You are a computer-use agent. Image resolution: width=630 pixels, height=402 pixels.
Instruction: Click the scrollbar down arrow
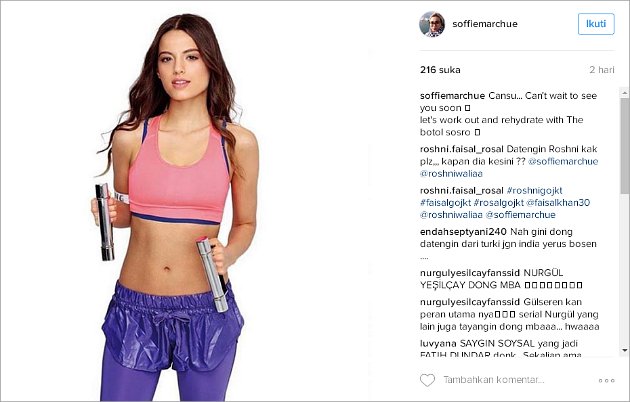624,350
